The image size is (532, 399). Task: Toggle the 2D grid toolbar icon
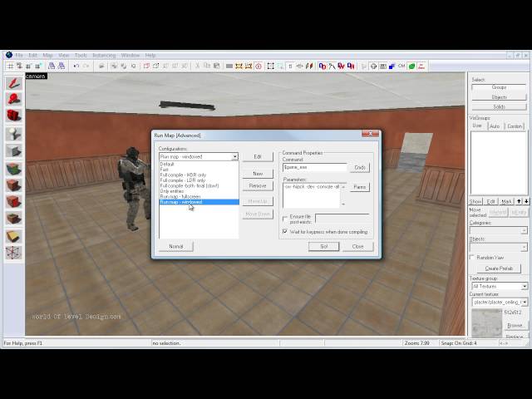11,66
